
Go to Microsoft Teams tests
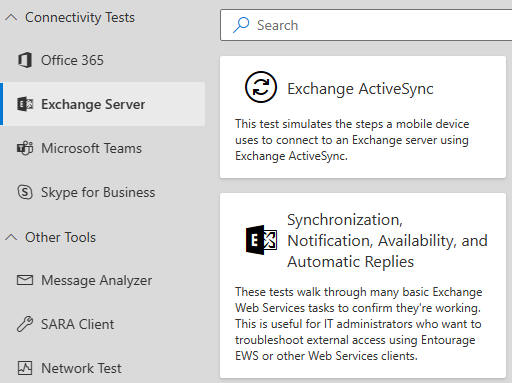click(x=103, y=148)
